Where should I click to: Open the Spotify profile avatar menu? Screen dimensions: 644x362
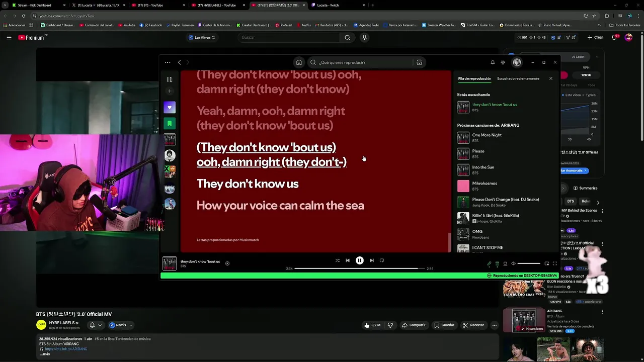click(517, 62)
